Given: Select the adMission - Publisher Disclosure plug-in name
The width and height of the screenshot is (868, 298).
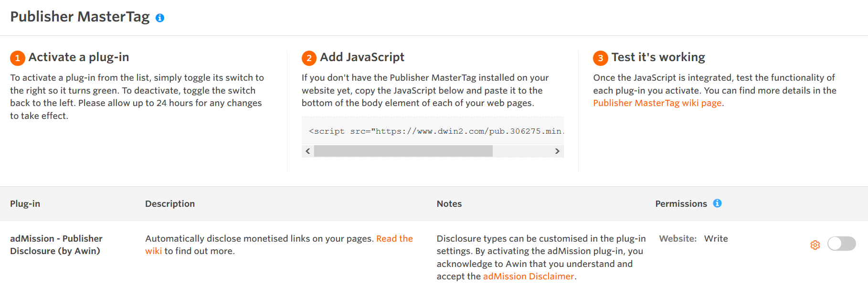Looking at the screenshot, I should pos(56,245).
